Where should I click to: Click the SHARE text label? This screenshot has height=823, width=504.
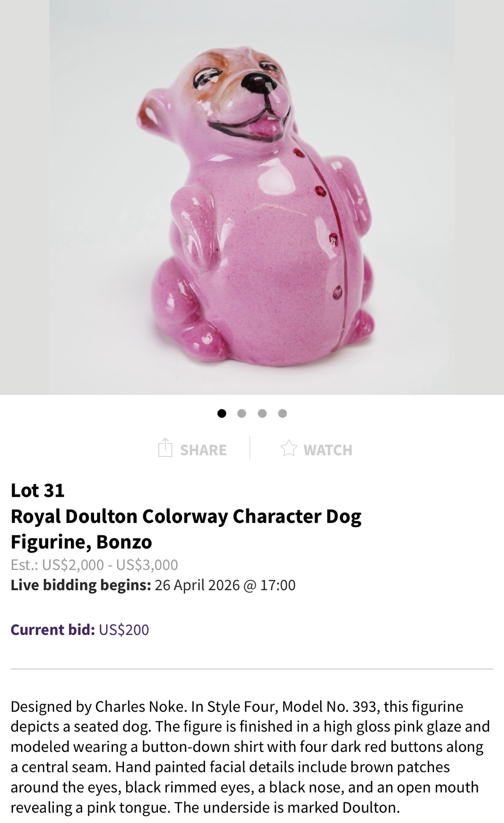click(203, 450)
